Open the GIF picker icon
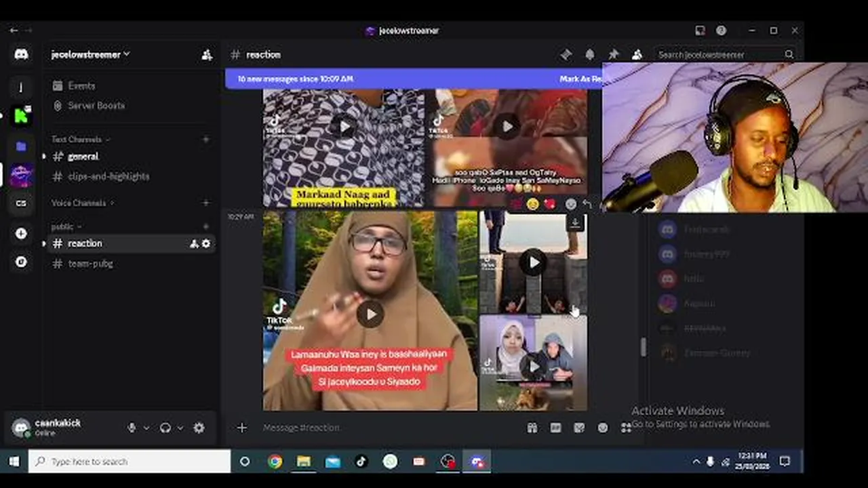This screenshot has width=868, height=488. point(556,428)
